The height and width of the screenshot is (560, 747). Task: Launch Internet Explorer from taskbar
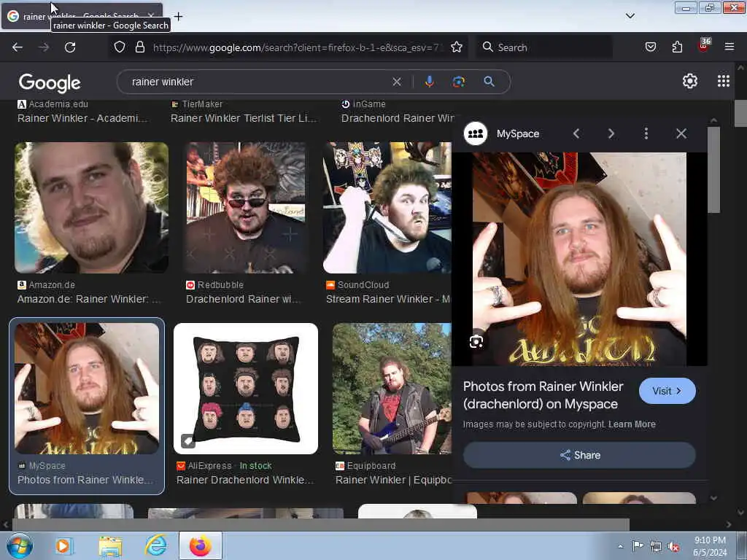[x=156, y=545]
